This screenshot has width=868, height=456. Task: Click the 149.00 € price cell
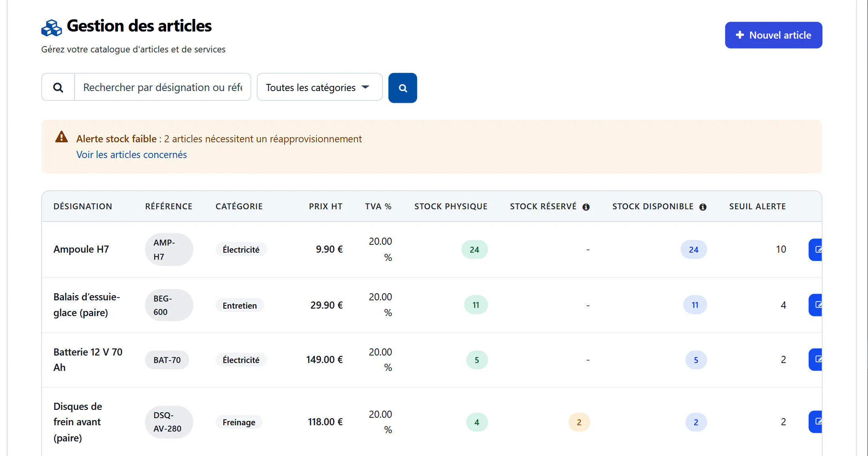[x=324, y=359]
